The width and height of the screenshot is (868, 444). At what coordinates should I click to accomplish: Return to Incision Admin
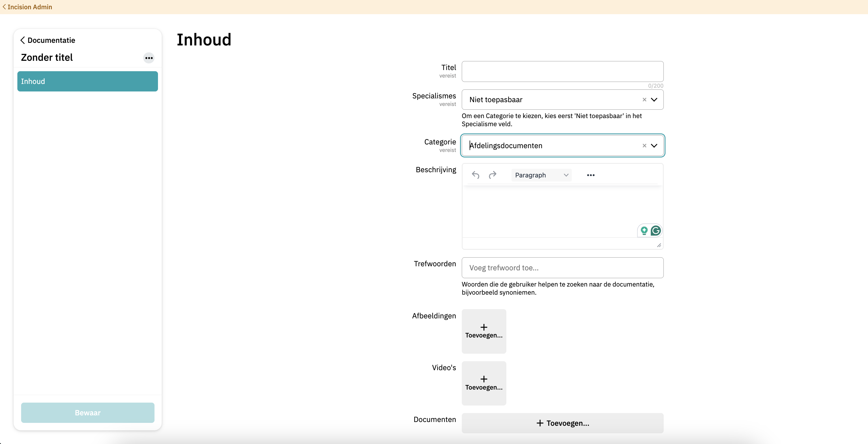click(27, 7)
